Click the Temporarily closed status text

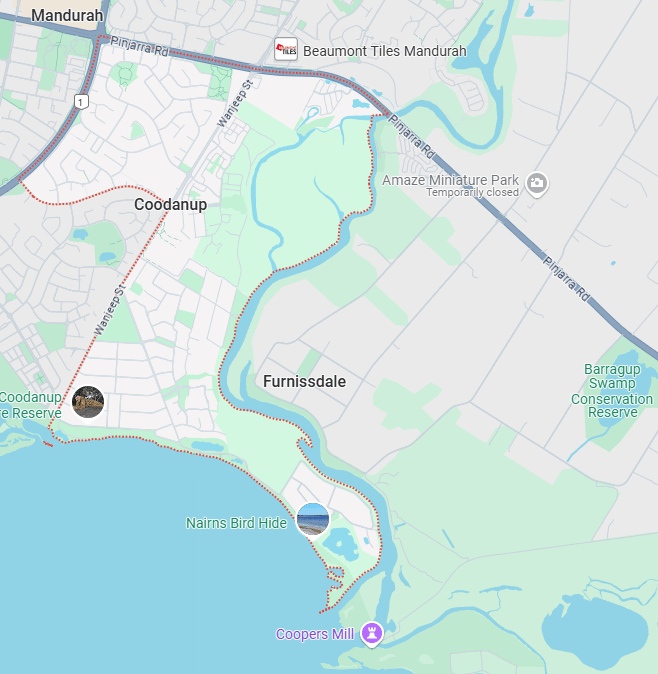click(x=472, y=192)
